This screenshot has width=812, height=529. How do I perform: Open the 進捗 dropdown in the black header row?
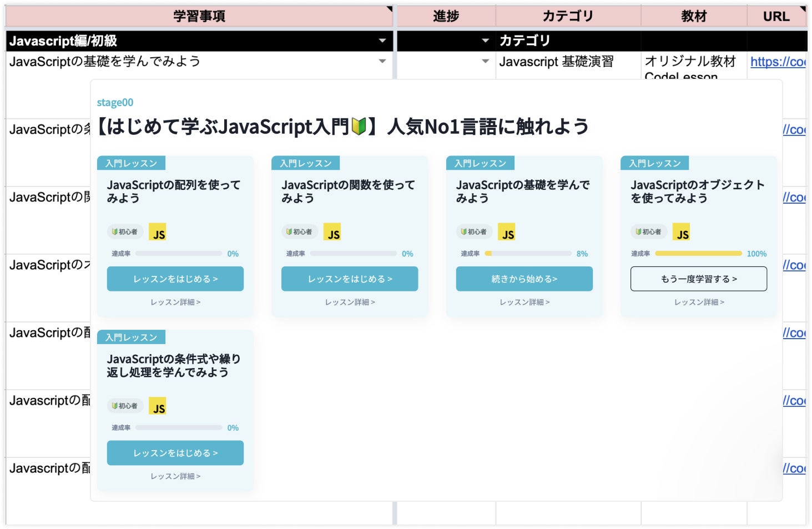tap(486, 41)
